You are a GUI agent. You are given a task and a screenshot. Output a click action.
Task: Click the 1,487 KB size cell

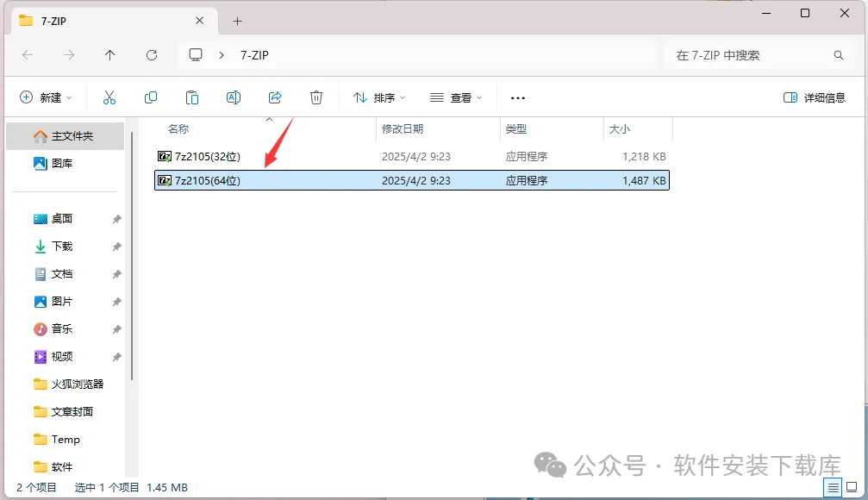click(644, 180)
